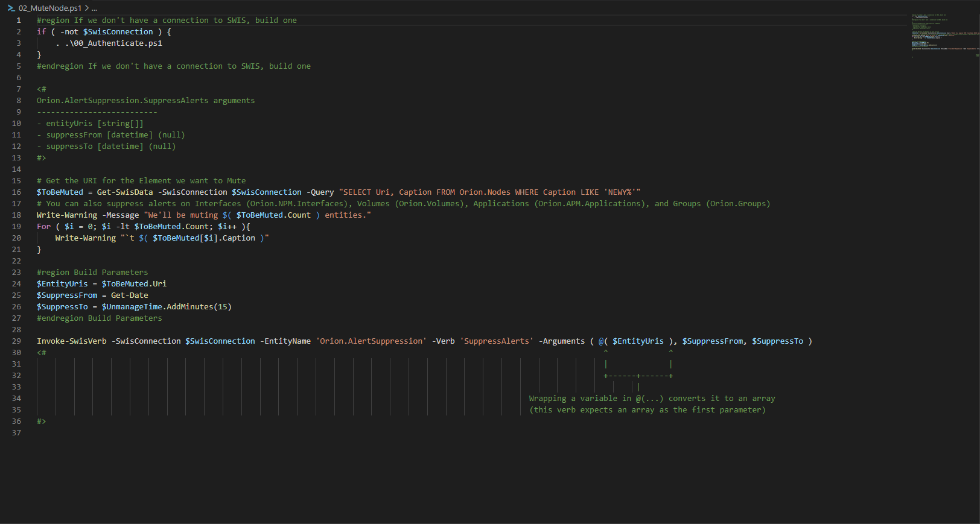This screenshot has height=524, width=980.
Task: Click the '. .\00_Authenticate.ps1' line
Action: pos(109,43)
